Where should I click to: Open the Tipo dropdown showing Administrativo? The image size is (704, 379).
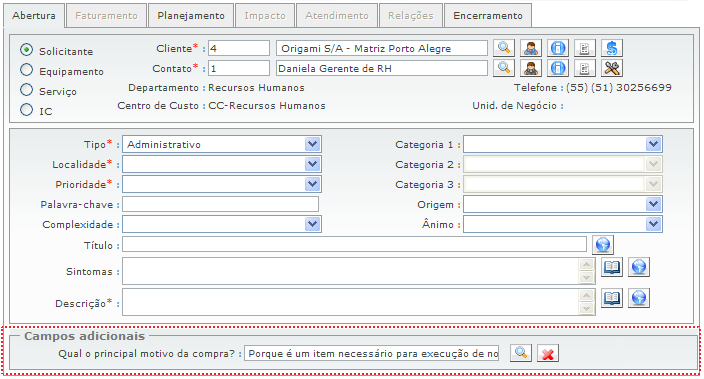point(222,145)
